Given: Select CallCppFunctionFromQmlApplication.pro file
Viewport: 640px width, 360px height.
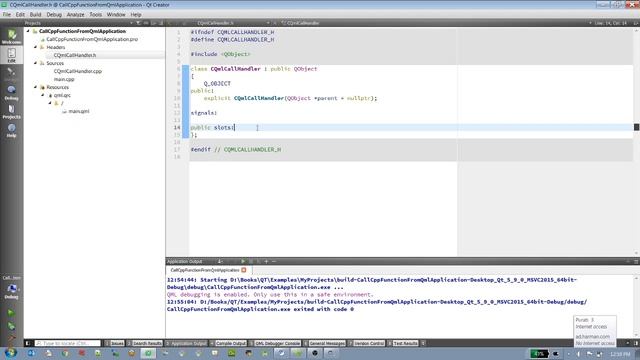Looking at the screenshot, I should pos(92,39).
